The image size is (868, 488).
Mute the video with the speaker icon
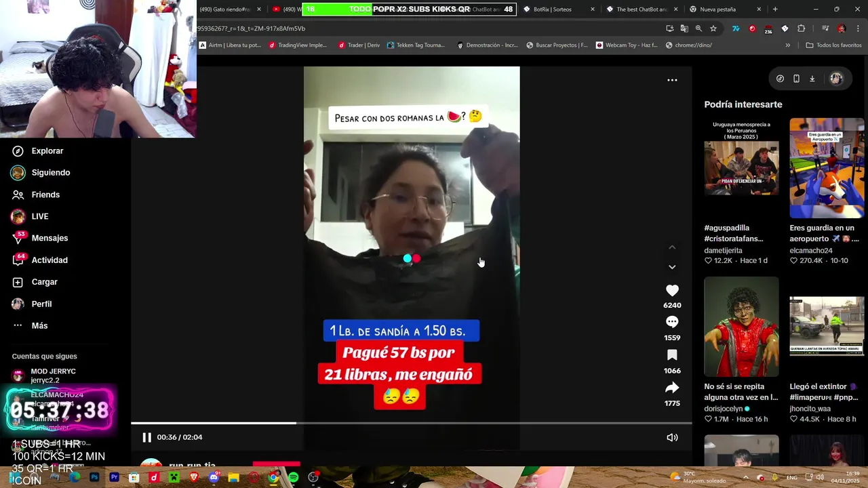(x=672, y=437)
